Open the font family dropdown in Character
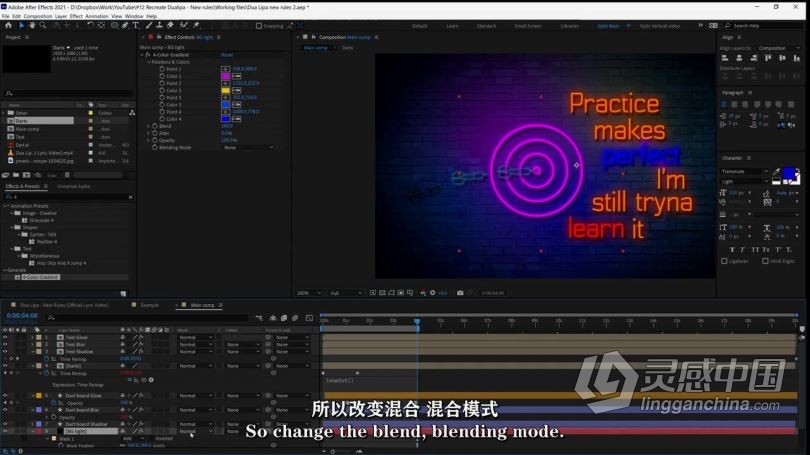This screenshot has height=455, width=810. (x=744, y=171)
